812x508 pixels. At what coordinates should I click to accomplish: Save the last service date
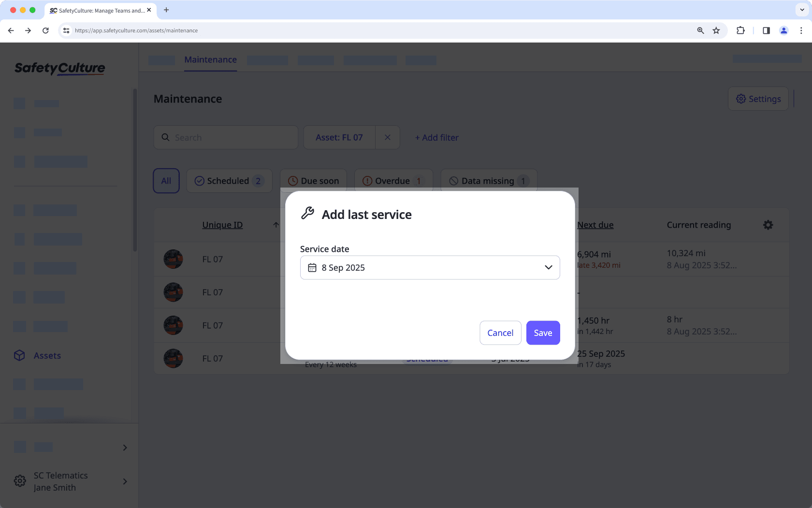pos(543,333)
